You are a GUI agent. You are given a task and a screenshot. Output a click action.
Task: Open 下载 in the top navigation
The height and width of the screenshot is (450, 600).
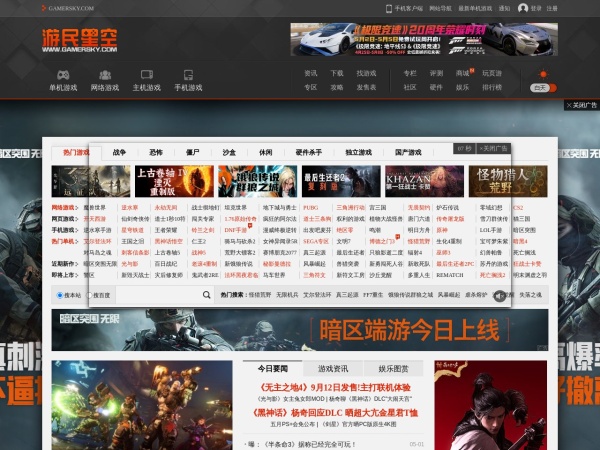point(337,73)
